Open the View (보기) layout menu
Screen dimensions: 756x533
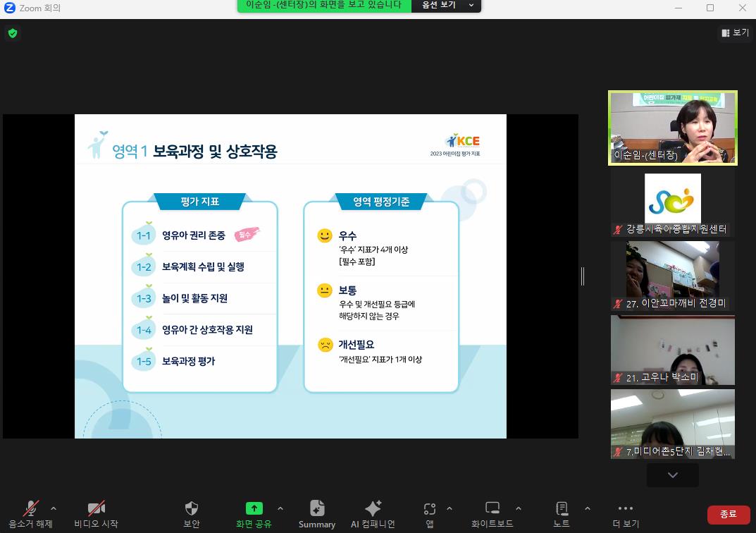coord(735,33)
